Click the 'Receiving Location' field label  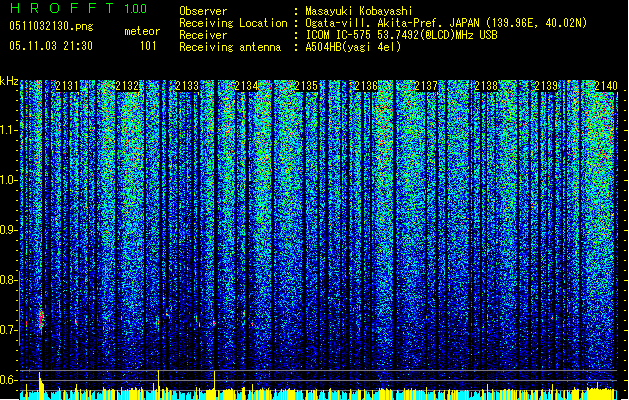(x=233, y=23)
